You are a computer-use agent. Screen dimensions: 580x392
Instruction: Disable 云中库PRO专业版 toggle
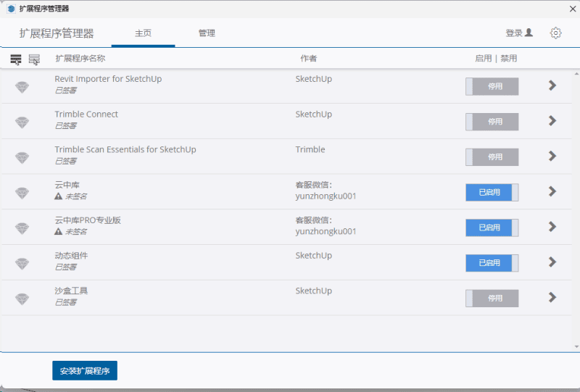[492, 228]
